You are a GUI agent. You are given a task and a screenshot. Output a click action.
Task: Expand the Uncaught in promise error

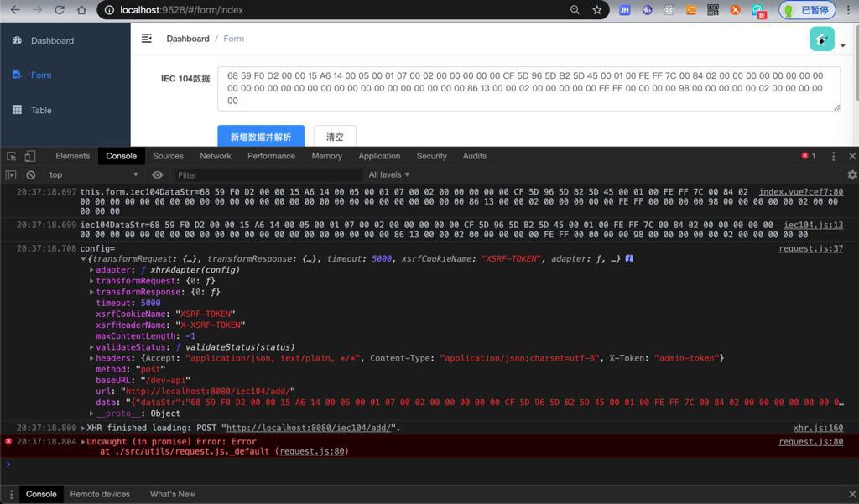click(x=83, y=442)
